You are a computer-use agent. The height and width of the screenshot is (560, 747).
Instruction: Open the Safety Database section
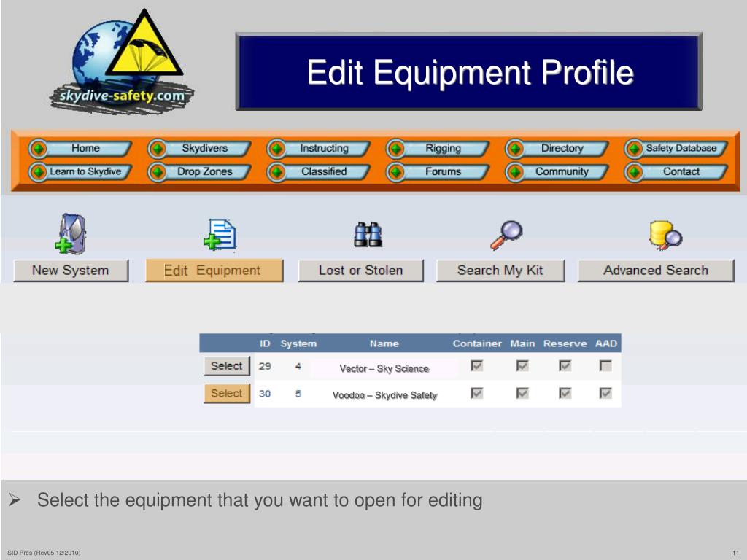point(681,148)
